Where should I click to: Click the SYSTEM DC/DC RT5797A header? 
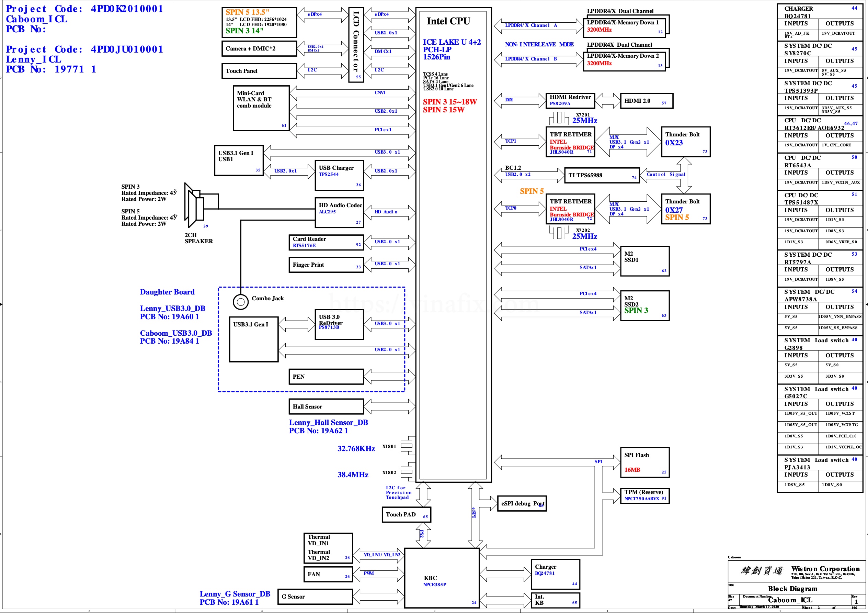pyautogui.click(x=820, y=258)
